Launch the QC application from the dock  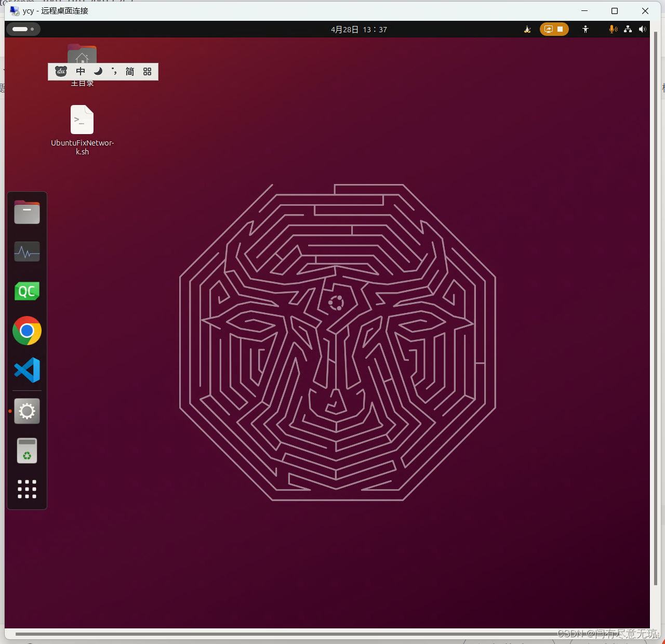[26, 291]
